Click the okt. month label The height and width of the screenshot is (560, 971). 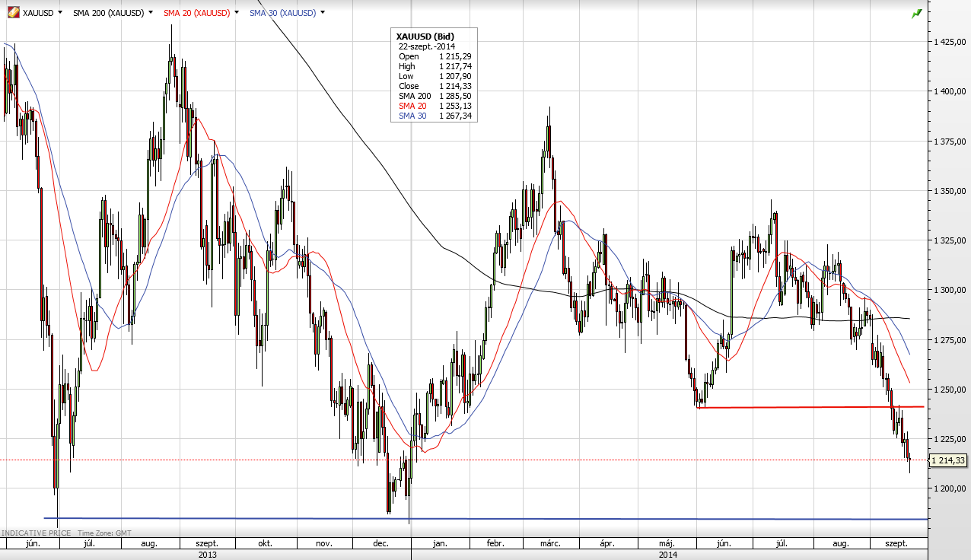pos(265,544)
